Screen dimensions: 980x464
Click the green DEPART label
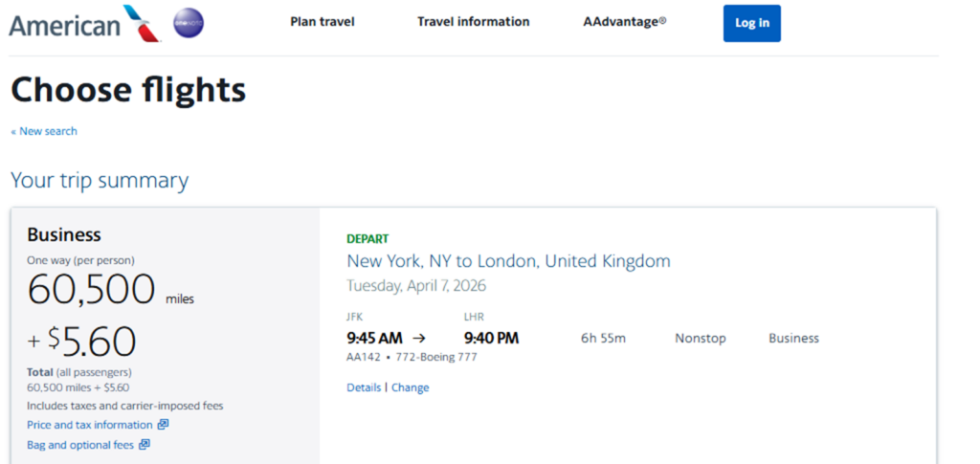[367, 238]
